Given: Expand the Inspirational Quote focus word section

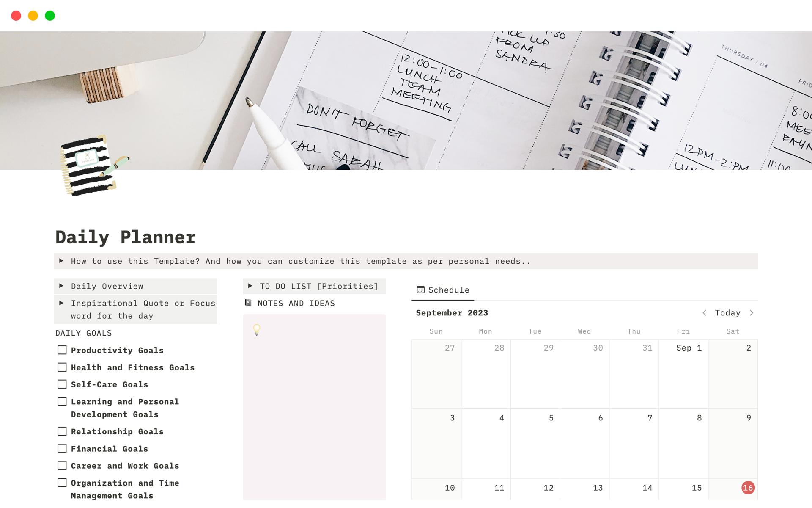Looking at the screenshot, I should click(x=62, y=303).
